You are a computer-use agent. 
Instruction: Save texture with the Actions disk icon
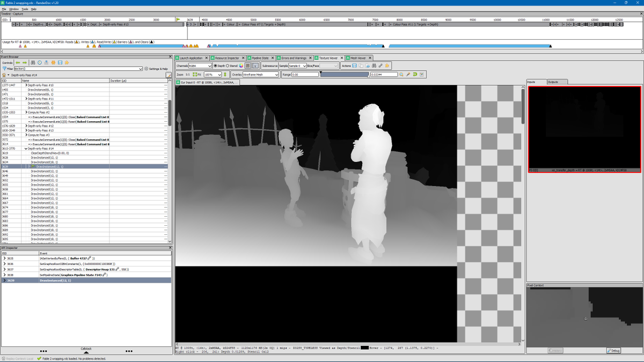click(x=355, y=65)
